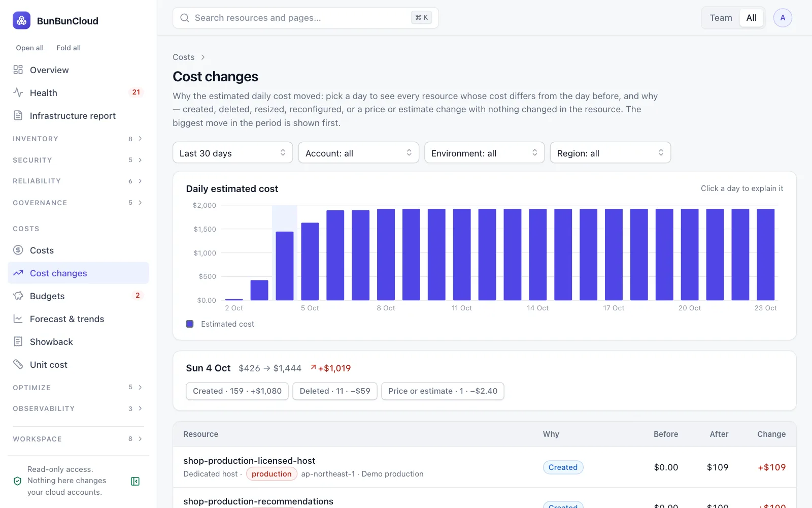
Task: Expand the Observability sidebar section
Action: [78, 408]
